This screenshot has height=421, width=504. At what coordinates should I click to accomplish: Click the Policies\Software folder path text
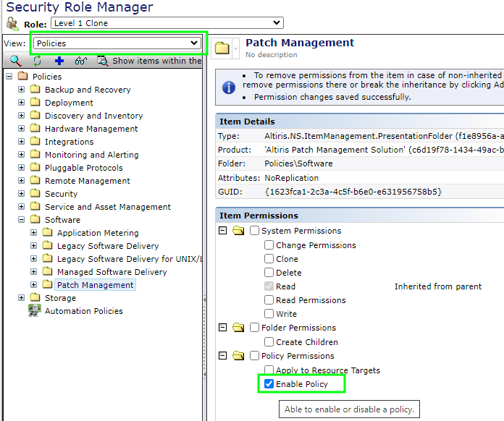298,163
